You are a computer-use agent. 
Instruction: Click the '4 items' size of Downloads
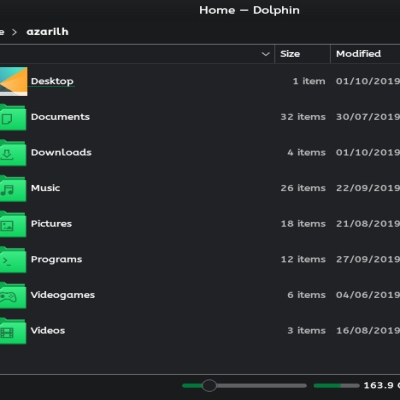click(306, 153)
